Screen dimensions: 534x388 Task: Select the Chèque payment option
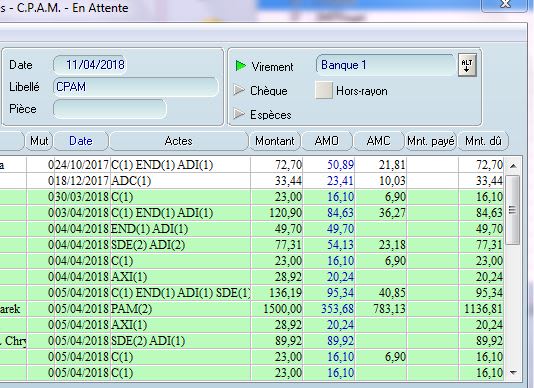261,91
